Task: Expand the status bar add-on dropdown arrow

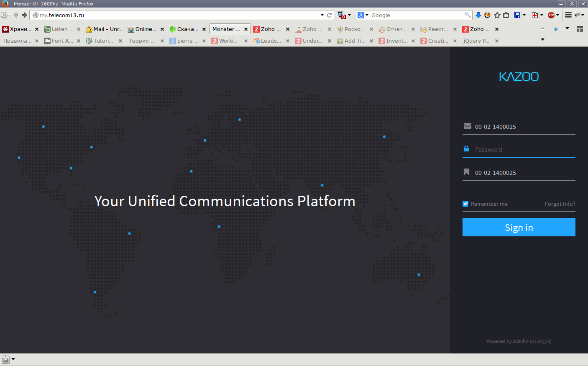Action: click(x=13, y=359)
